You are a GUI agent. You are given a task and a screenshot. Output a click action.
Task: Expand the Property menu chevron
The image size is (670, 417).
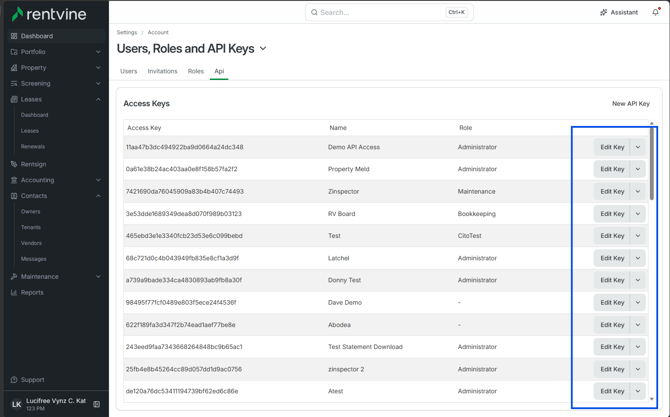98,68
